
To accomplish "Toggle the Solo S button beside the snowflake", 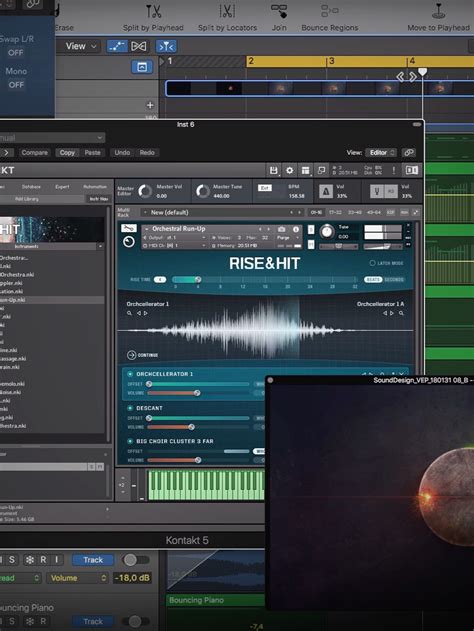I will pos(12,560).
